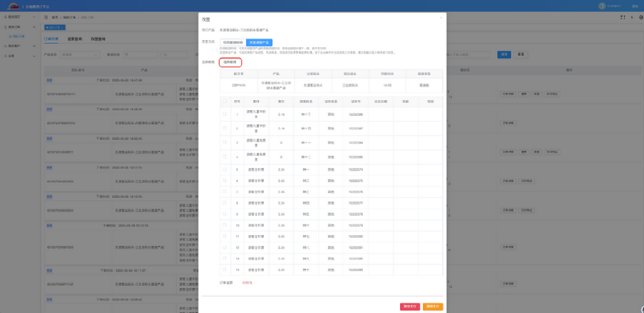The width and height of the screenshot is (644, 313).
Task: Click the 重置 button in background page
Action: 520,54
